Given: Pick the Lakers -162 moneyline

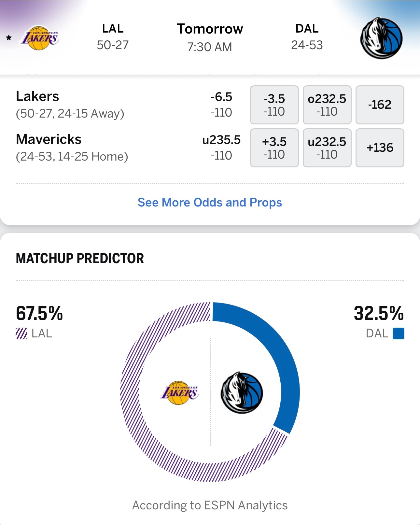Looking at the screenshot, I should coord(380,105).
